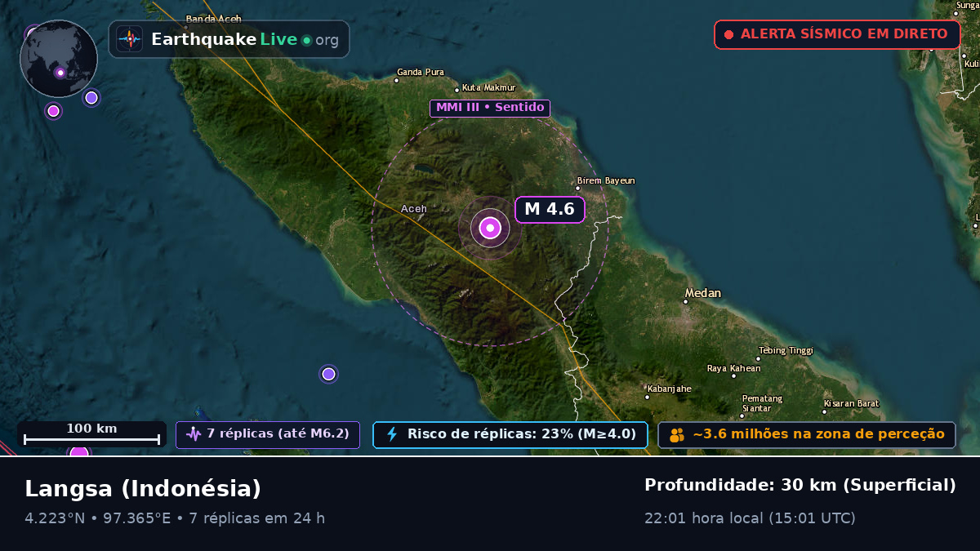Click the Ganda Pura town label
980x551 pixels.
(421, 72)
